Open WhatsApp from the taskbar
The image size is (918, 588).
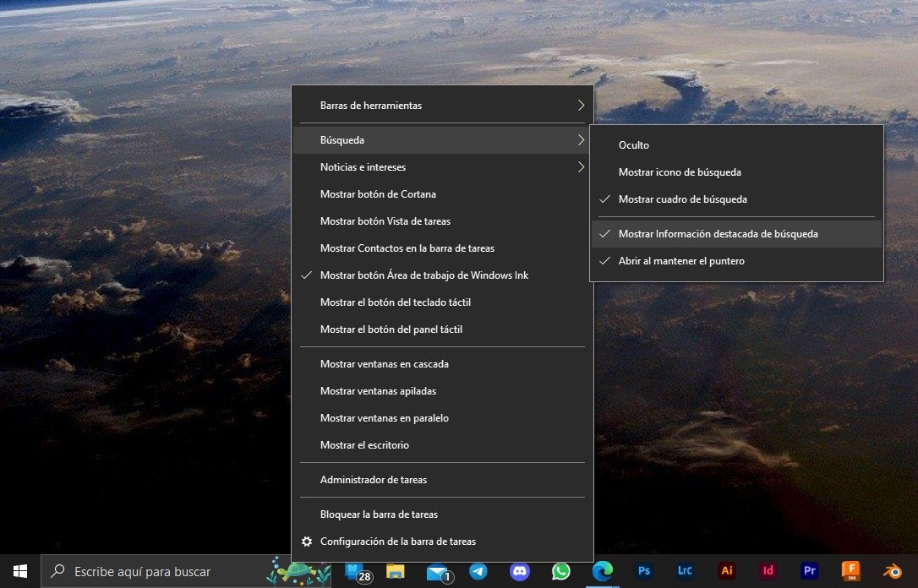pos(560,571)
